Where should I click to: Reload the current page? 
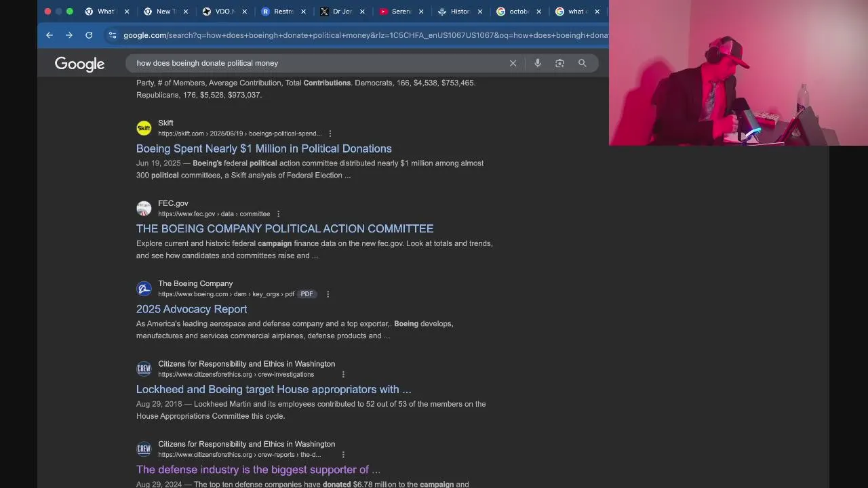click(x=89, y=35)
